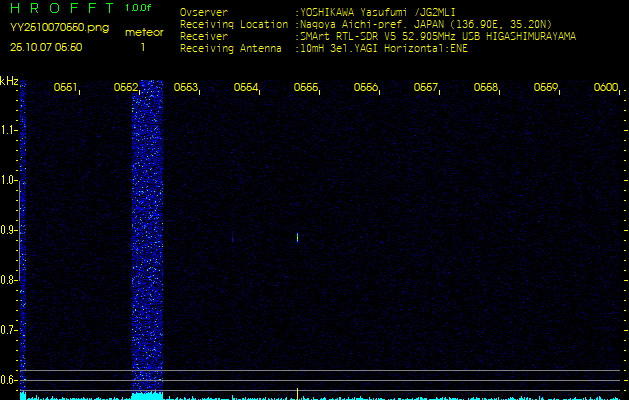Image resolution: width=629 pixels, height=400 pixels.
Task: Click the yellow detection tick at bottom
Action: [297, 393]
